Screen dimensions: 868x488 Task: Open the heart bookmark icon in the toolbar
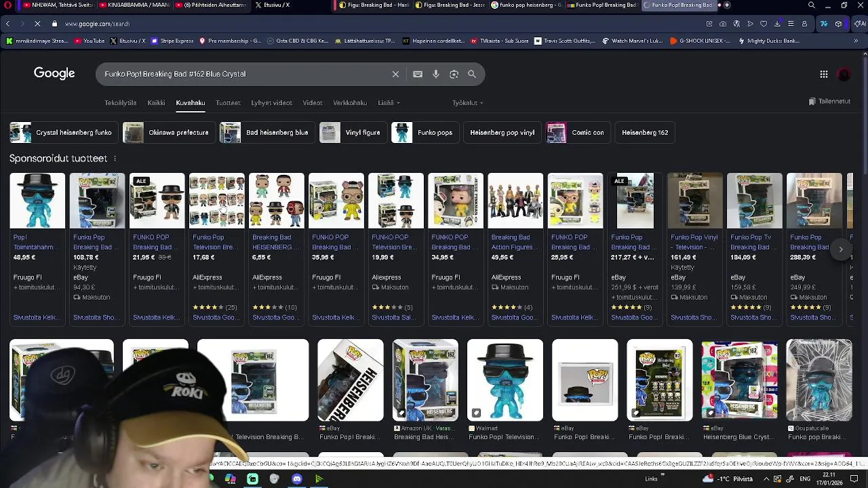pos(764,24)
